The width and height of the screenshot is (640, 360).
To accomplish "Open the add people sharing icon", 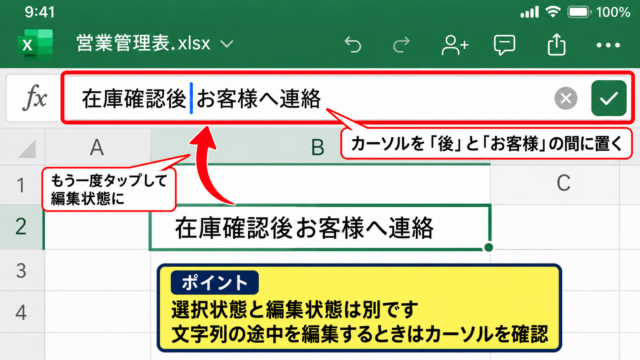I will (x=454, y=44).
